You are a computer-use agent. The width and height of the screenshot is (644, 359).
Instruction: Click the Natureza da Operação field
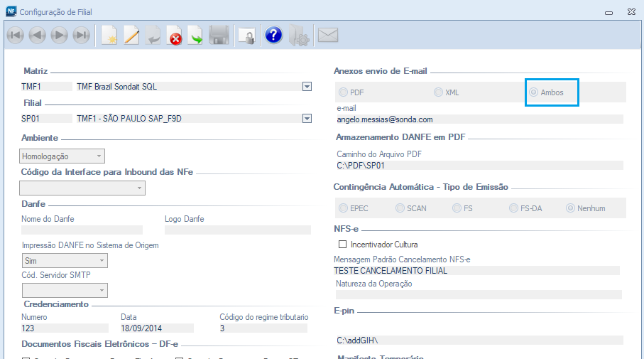click(x=479, y=294)
